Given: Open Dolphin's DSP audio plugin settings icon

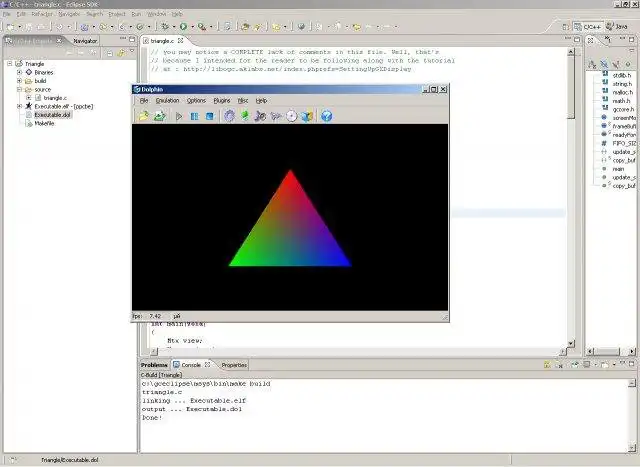Looking at the screenshot, I should pyautogui.click(x=260, y=116).
